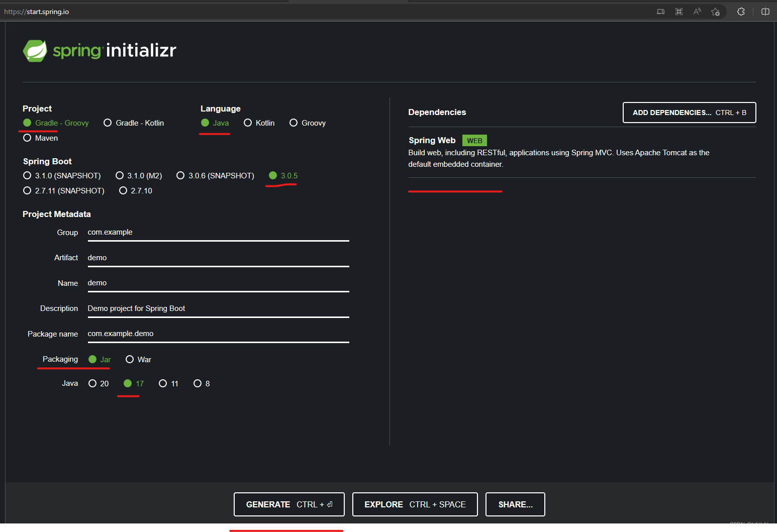Choose War packaging
Viewport: 777px width, 532px height.
[138, 360]
